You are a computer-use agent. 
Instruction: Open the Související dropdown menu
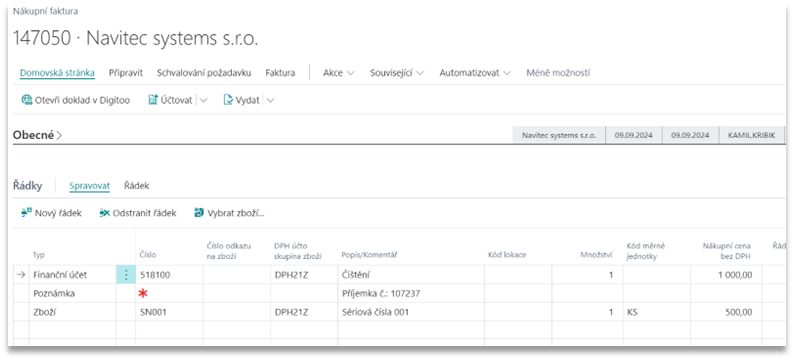[397, 73]
